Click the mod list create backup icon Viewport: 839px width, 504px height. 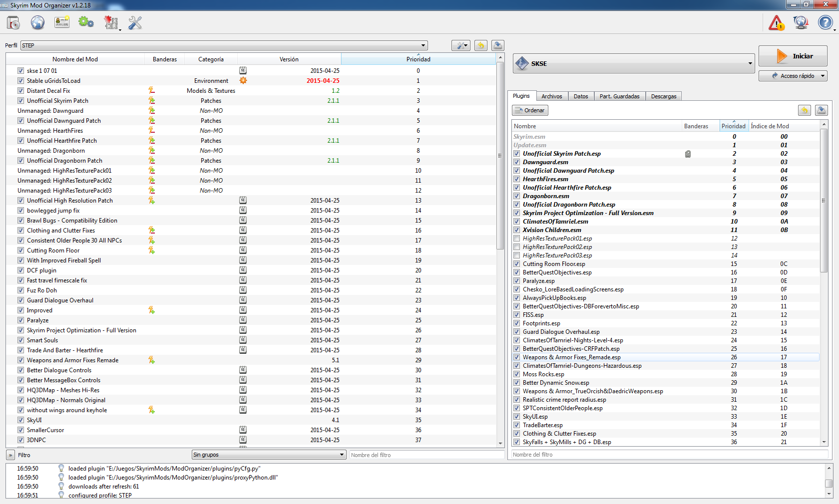(x=498, y=45)
